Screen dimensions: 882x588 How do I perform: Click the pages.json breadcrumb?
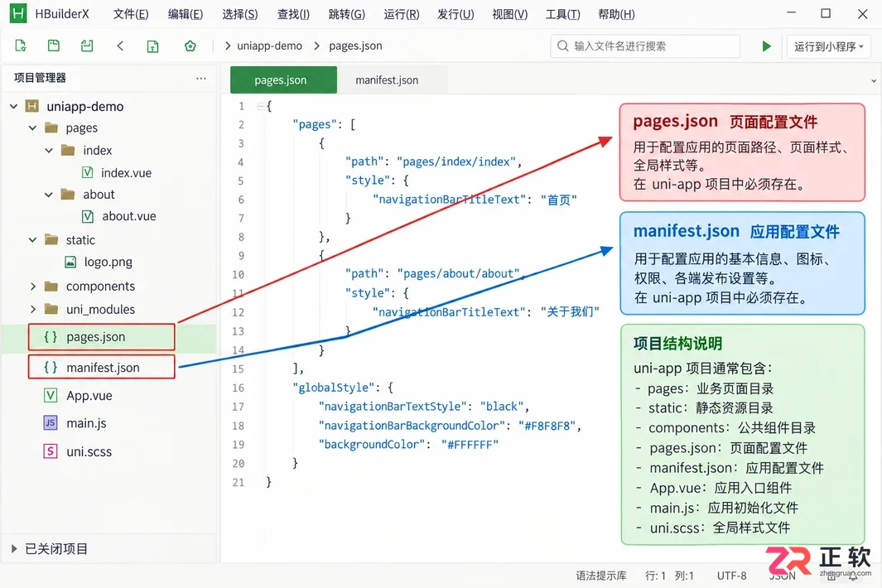tap(355, 46)
